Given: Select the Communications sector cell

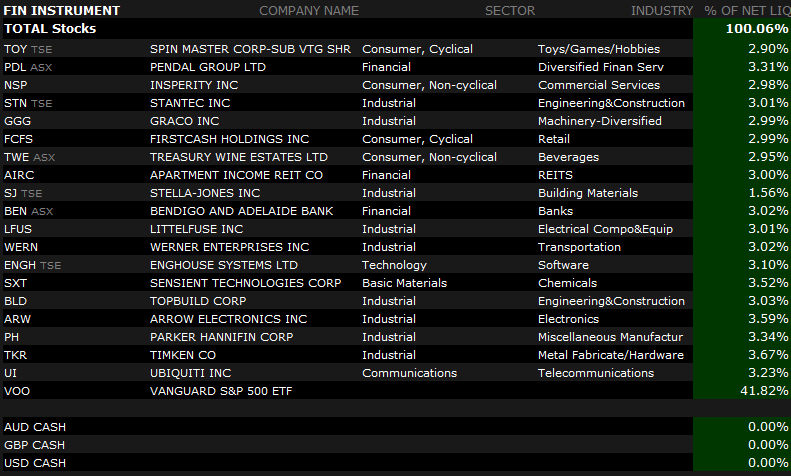Looking at the screenshot, I should tap(410, 374).
